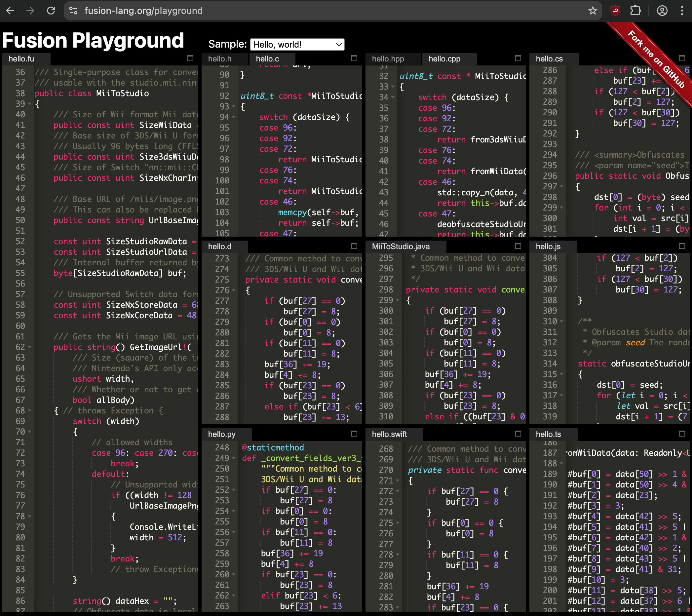Open the Sample dropdown showing Hello, world!
The width and height of the screenshot is (692, 616).
pyautogui.click(x=297, y=44)
